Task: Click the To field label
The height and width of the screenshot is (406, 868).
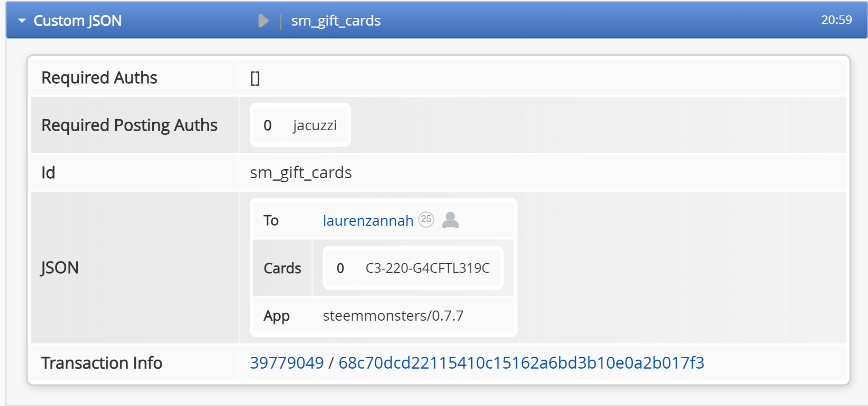Action: tap(271, 220)
